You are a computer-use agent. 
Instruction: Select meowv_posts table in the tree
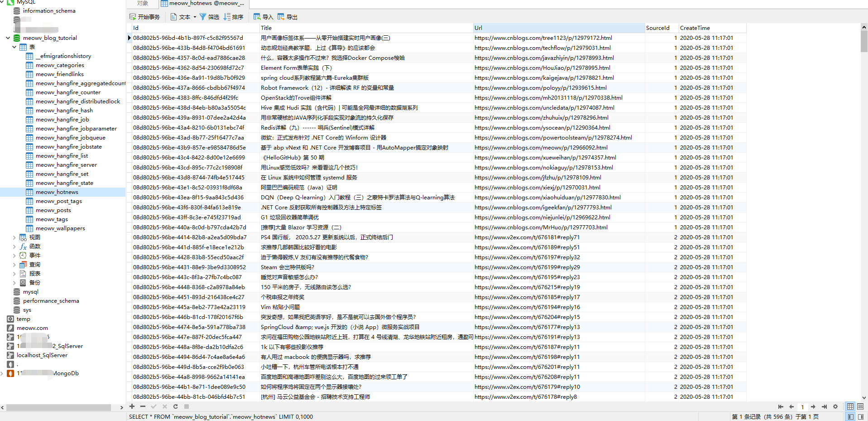tap(53, 210)
